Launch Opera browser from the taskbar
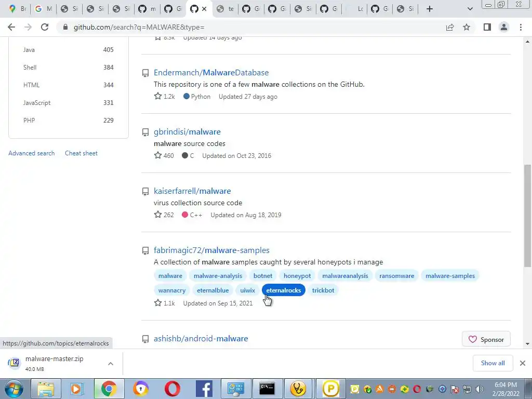Screen dimensions: 532x399 [172, 389]
